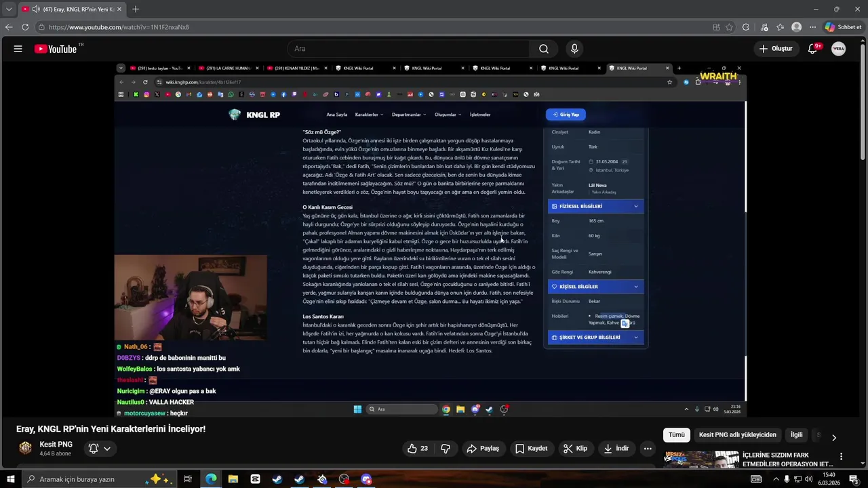Save video using Kaydet button
Image resolution: width=868 pixels, height=488 pixels.
click(x=531, y=448)
